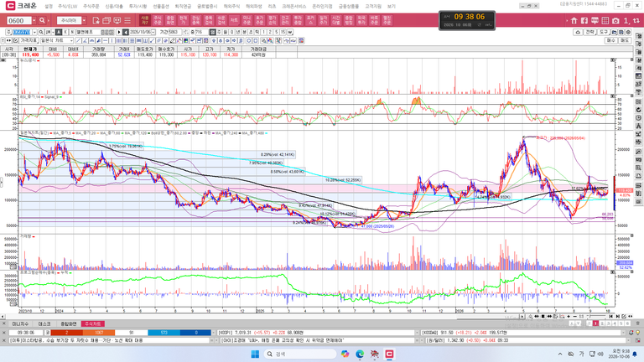Click the open chart folder icon
The image size is (644, 362).
coord(615,32)
